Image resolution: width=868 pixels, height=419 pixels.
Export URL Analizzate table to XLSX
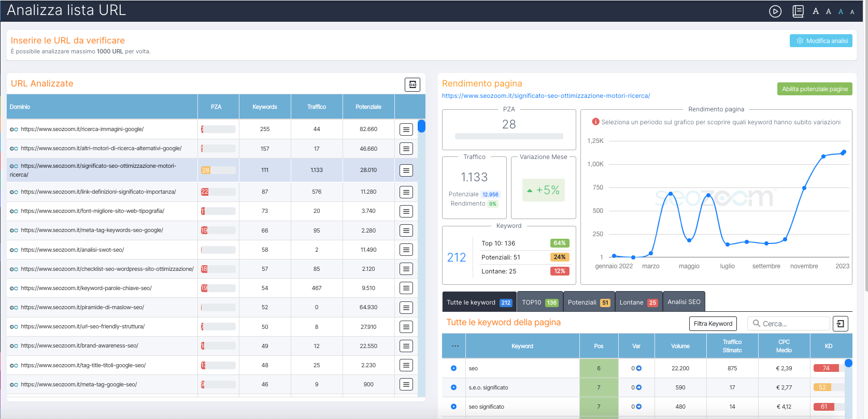[412, 84]
